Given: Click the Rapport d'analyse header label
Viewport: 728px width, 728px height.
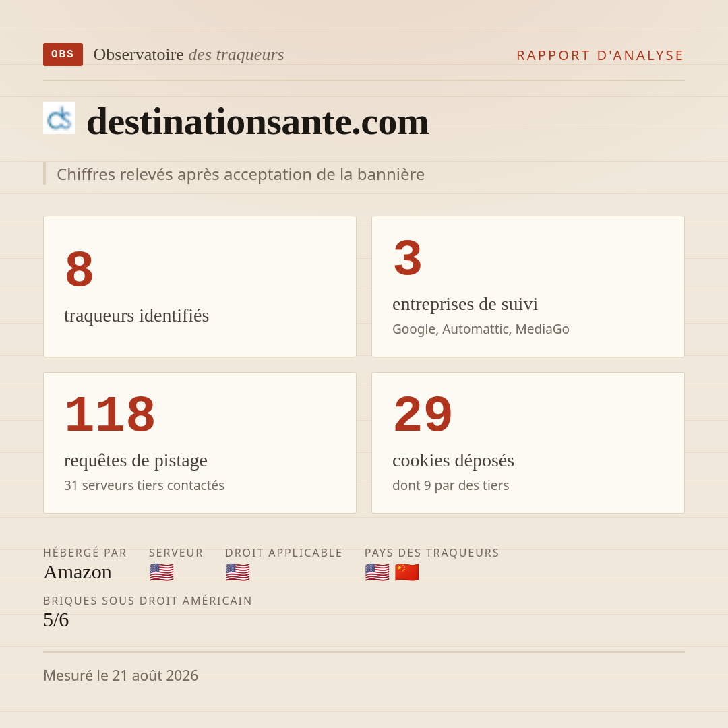Looking at the screenshot, I should click(601, 55).
